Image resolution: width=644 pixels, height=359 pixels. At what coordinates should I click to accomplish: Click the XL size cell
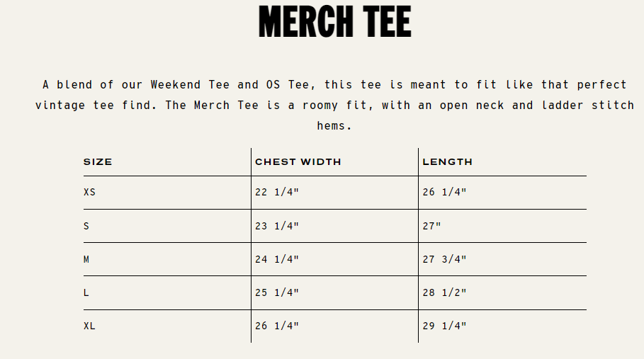(89, 326)
